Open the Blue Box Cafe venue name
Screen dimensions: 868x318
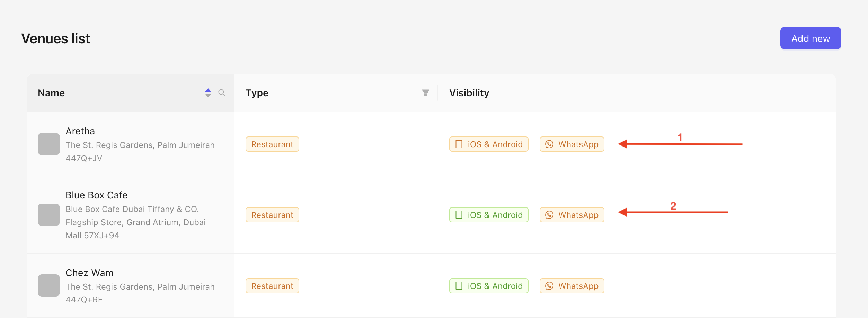pos(96,195)
